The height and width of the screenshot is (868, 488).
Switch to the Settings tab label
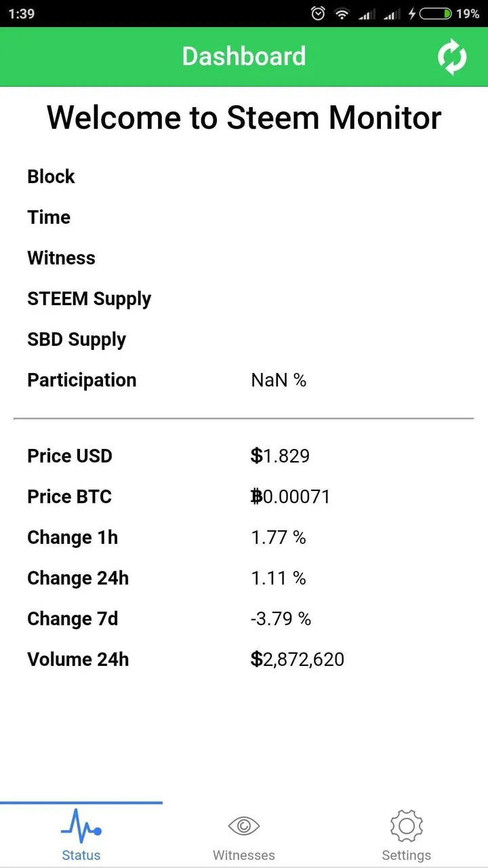407,855
